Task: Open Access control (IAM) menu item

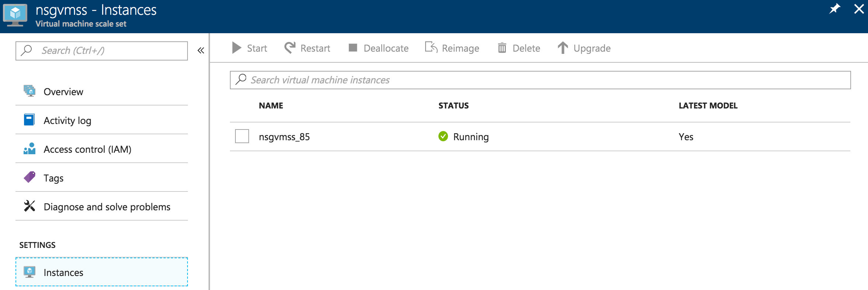Action: click(x=102, y=149)
